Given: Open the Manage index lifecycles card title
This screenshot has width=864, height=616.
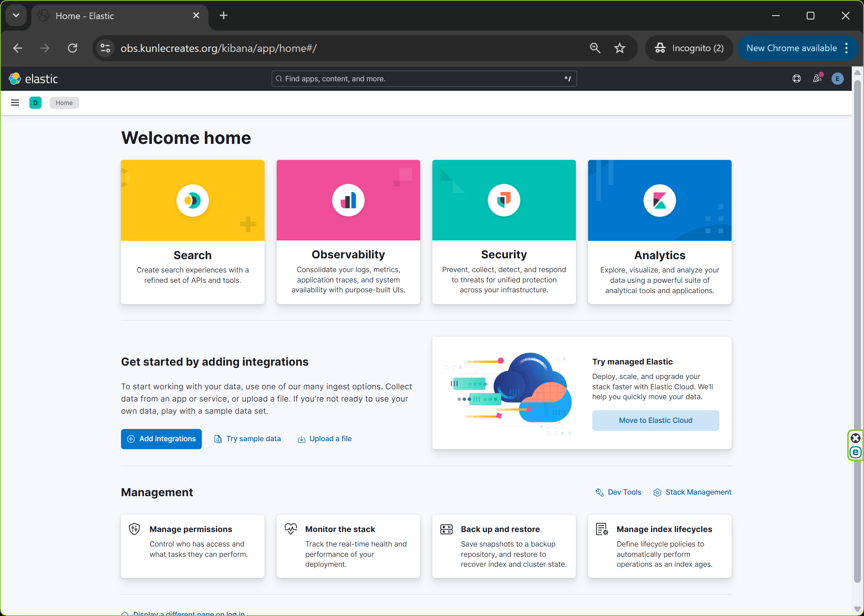Looking at the screenshot, I should click(664, 529).
